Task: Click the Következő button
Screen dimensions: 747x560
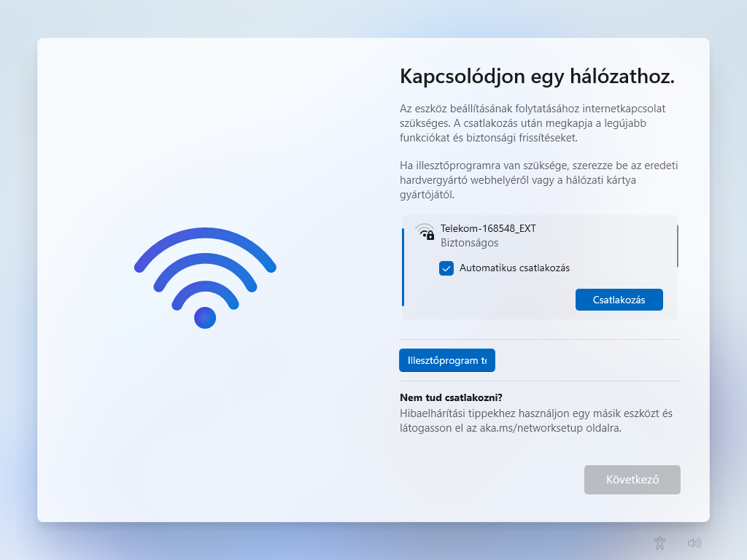Action: tap(632, 480)
